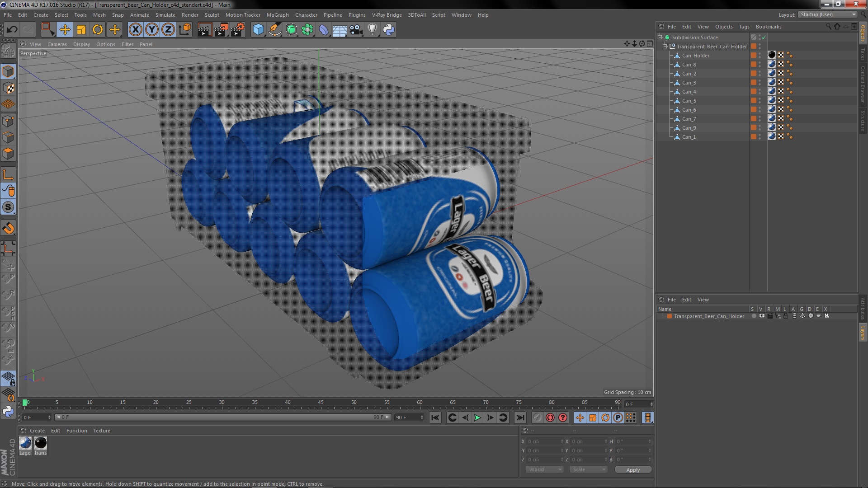Select Can_Holder object in tree
Screen dimensions: 868x488
click(695, 56)
